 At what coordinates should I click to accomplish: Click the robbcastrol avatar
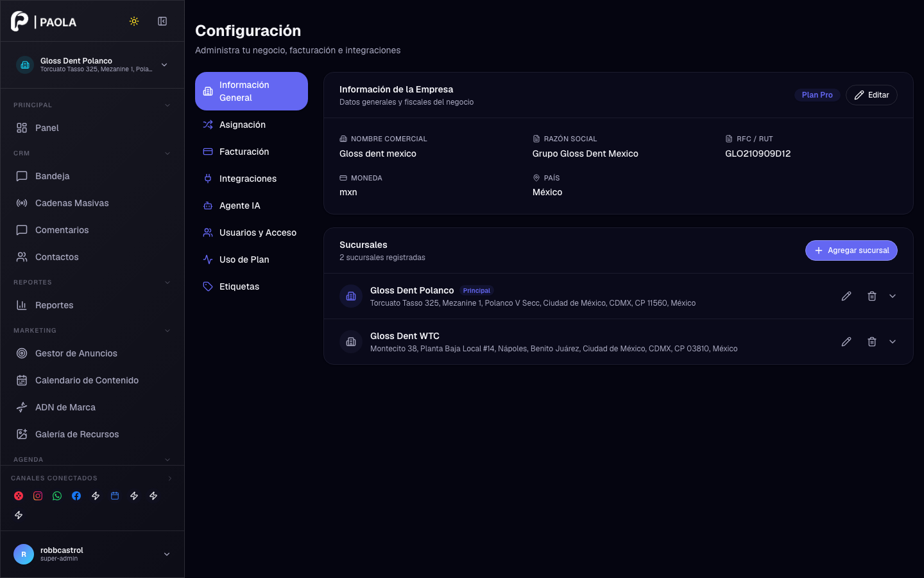pyautogui.click(x=24, y=554)
